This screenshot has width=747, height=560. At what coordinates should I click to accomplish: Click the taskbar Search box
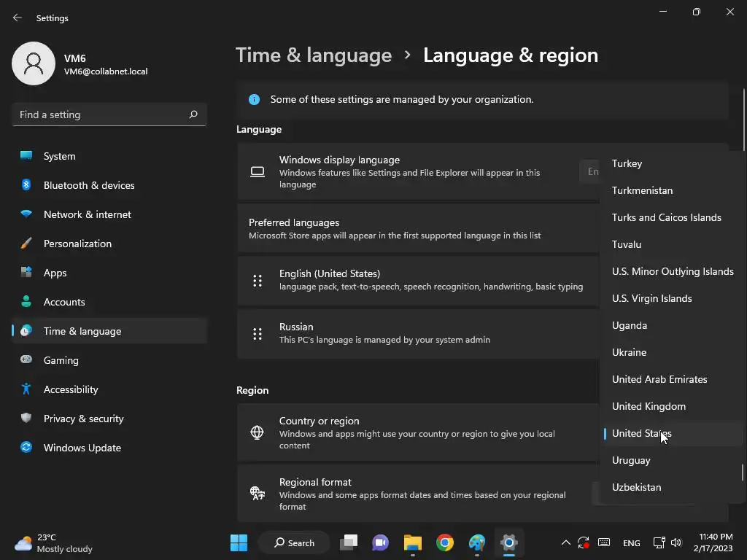tap(294, 542)
